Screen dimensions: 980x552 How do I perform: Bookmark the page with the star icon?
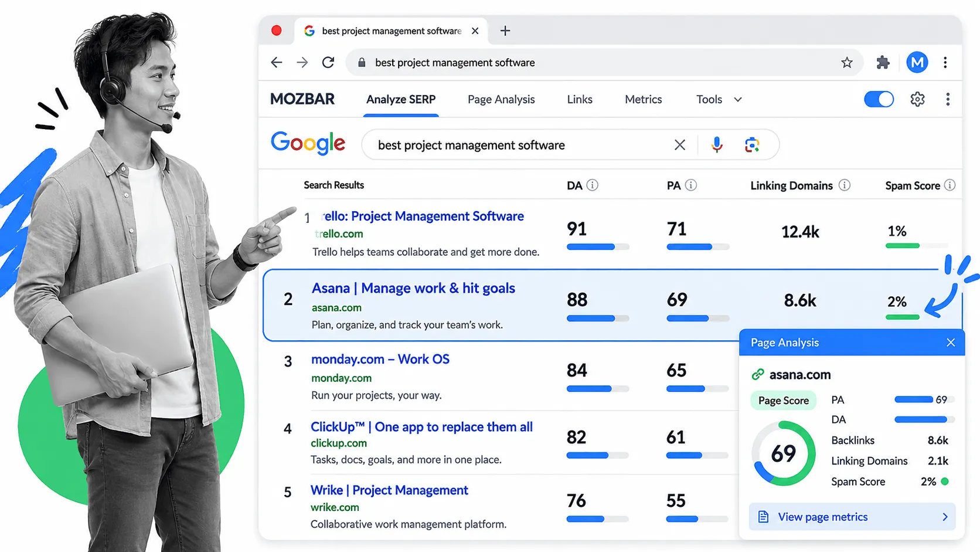pos(847,62)
